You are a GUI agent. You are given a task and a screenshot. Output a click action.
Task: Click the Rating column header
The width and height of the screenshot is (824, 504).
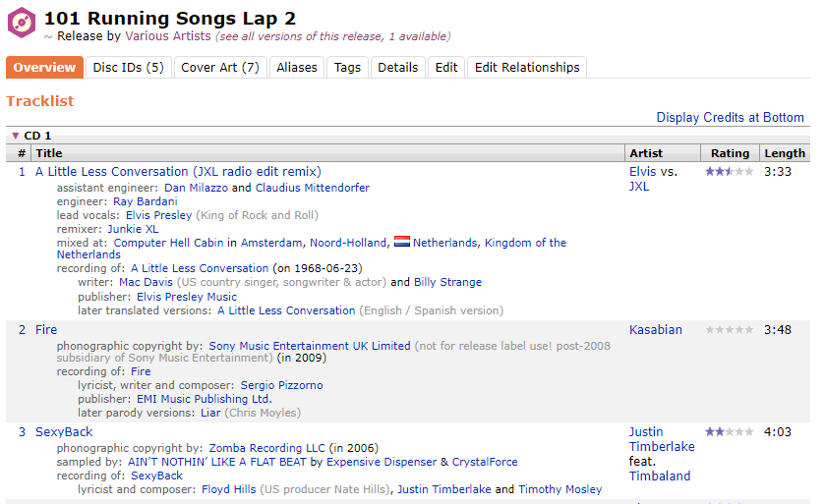[x=730, y=153]
